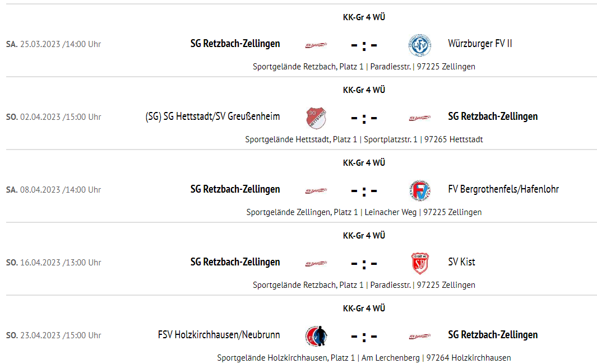Open (SG) SG Hettstadt/SV Greußenheim team page
The image size is (597, 364).
pyautogui.click(x=212, y=116)
